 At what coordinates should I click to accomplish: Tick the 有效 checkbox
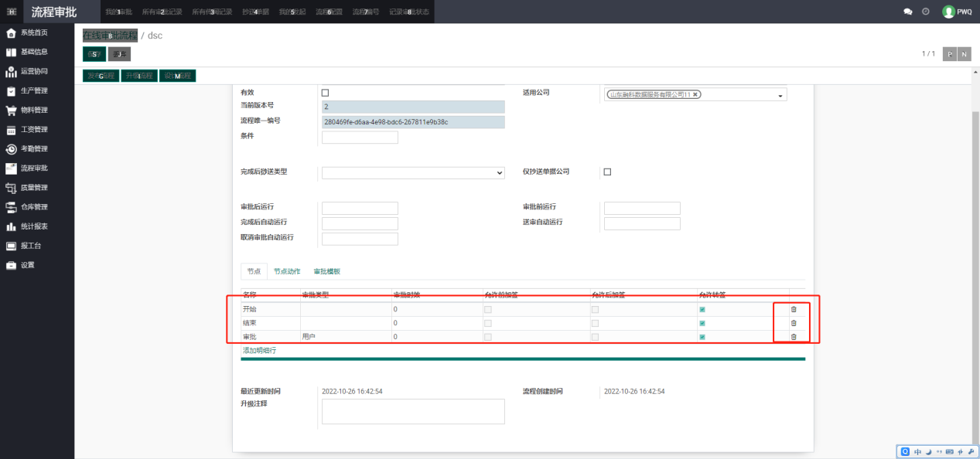(x=325, y=93)
